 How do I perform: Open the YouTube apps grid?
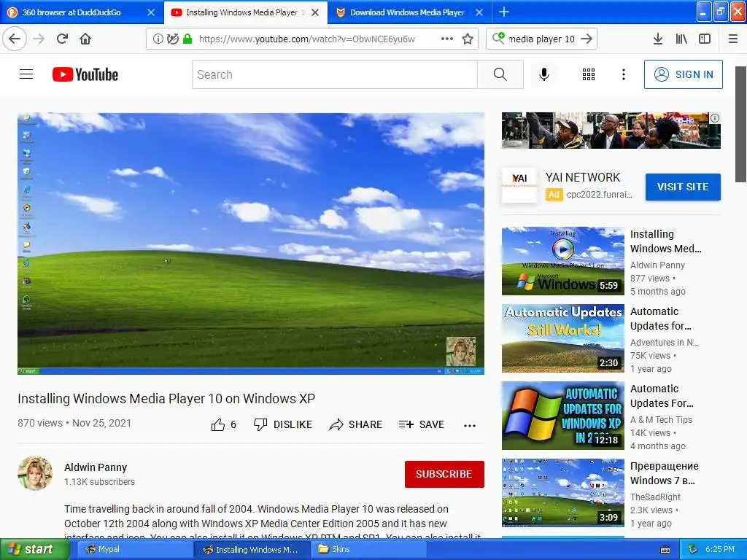pyautogui.click(x=589, y=74)
